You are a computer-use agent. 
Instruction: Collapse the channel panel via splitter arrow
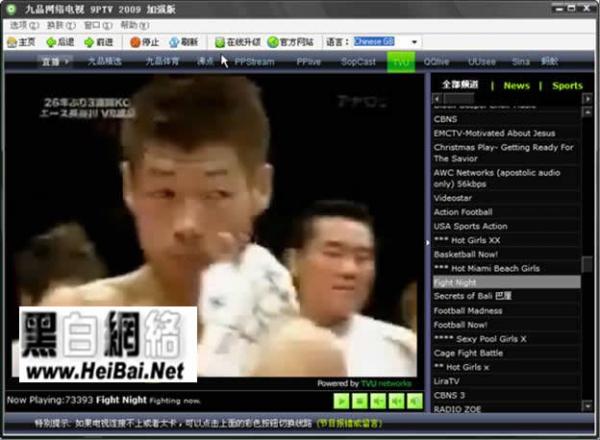(x=427, y=243)
